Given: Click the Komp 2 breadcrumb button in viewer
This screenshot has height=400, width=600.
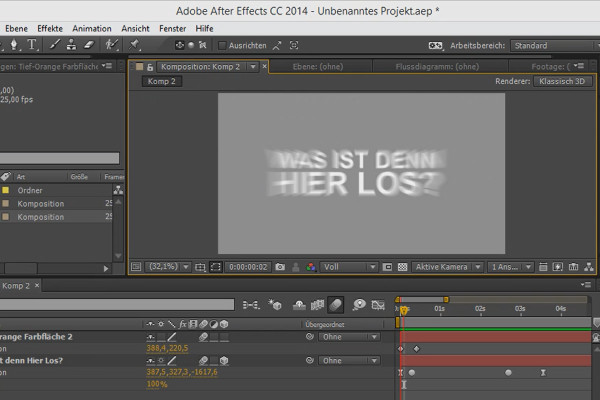Looking at the screenshot, I should tap(161, 81).
